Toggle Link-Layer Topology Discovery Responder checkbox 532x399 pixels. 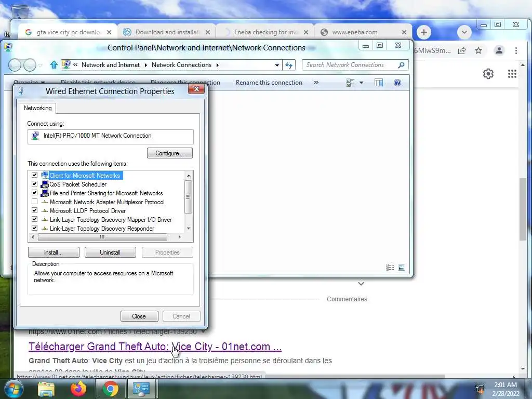[x=35, y=228]
